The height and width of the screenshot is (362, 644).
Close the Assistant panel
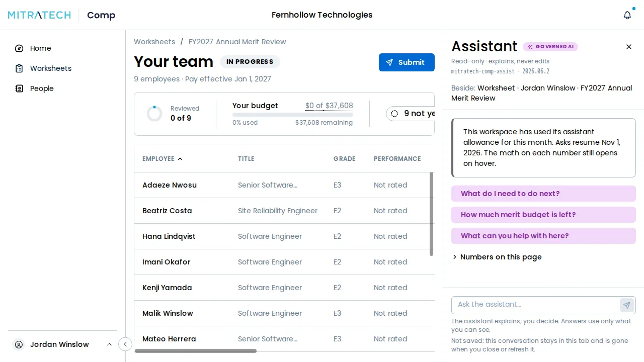[629, 47]
